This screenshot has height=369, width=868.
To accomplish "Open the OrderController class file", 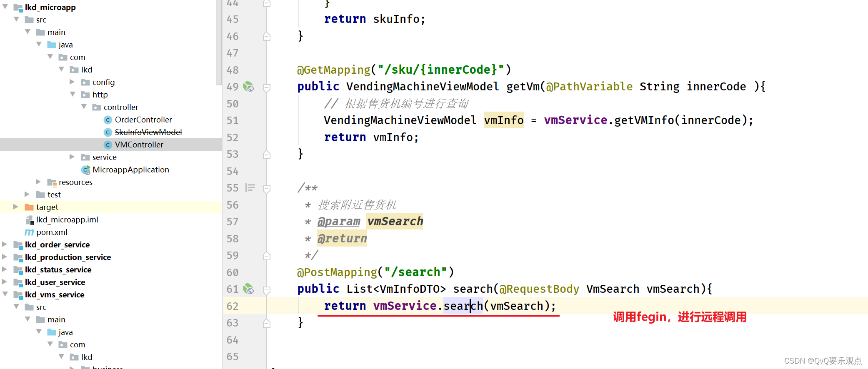I will 143,120.
